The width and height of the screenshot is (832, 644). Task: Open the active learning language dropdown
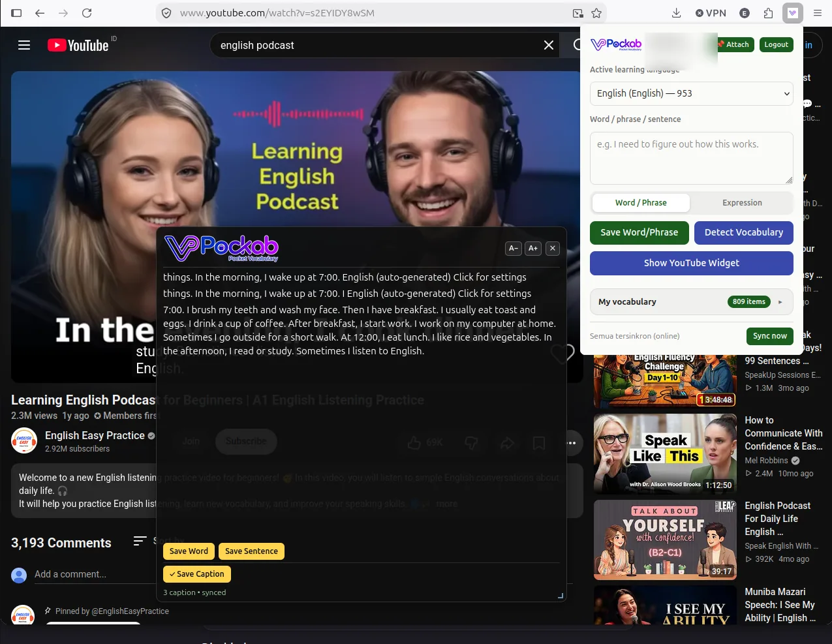692,93
